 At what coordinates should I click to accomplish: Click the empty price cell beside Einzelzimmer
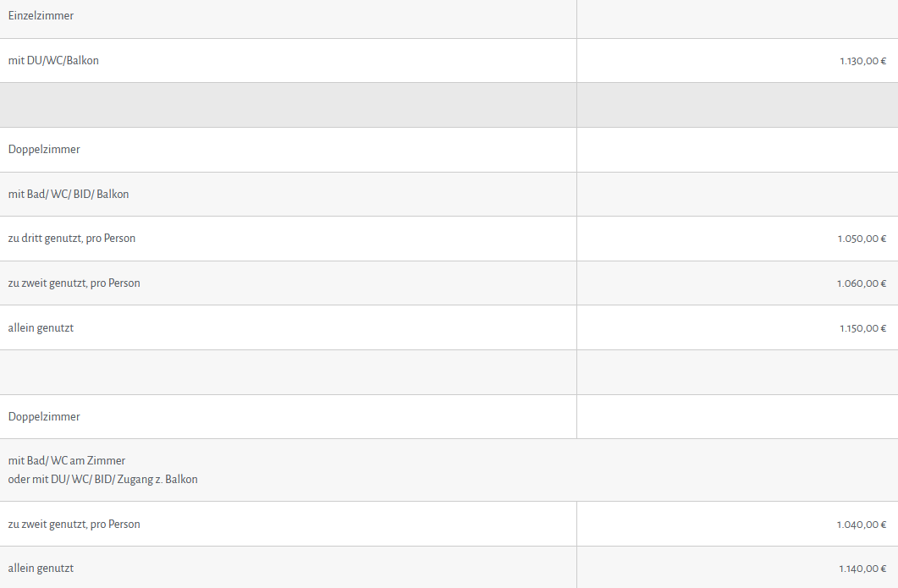(x=737, y=19)
